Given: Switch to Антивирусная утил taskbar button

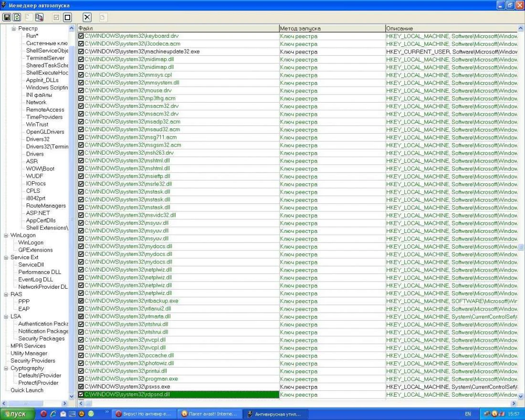Looking at the screenshot, I should click(x=275, y=414).
